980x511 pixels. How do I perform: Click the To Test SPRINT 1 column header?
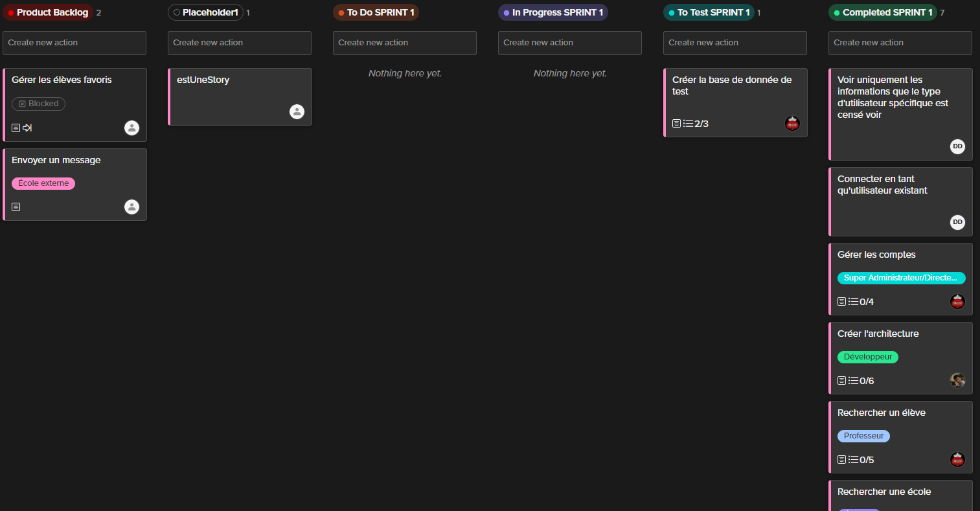click(709, 12)
